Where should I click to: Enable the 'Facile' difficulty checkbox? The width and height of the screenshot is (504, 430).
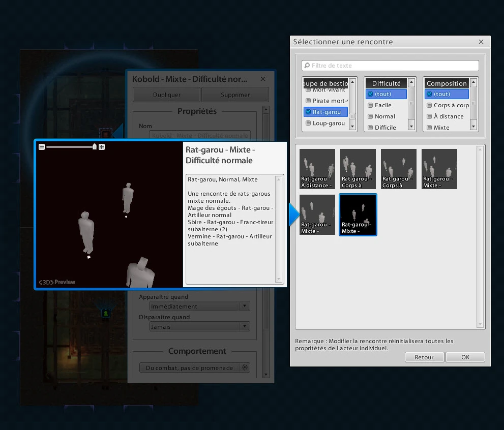(x=370, y=105)
